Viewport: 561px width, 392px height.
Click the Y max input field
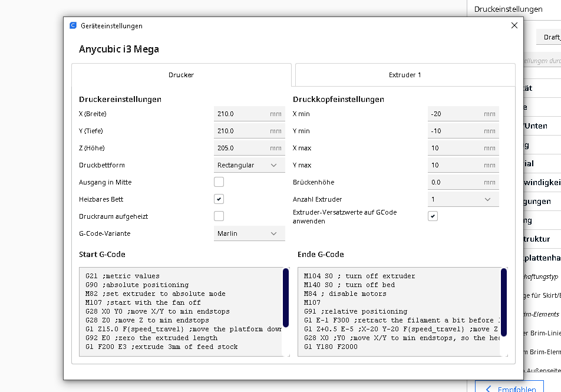point(456,165)
